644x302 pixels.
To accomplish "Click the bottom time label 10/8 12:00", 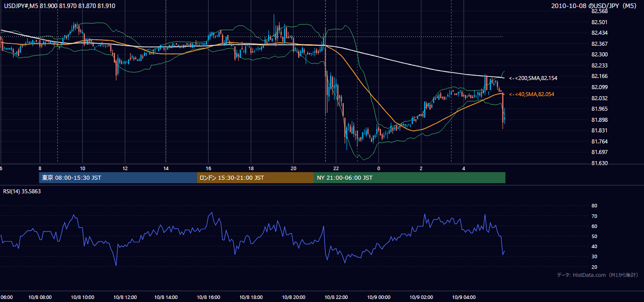I will [x=124, y=297].
